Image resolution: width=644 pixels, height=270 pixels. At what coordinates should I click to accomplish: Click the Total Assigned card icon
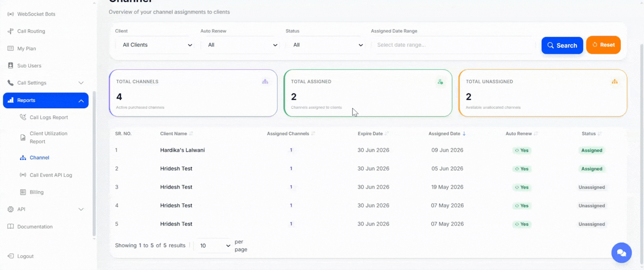pos(440,82)
